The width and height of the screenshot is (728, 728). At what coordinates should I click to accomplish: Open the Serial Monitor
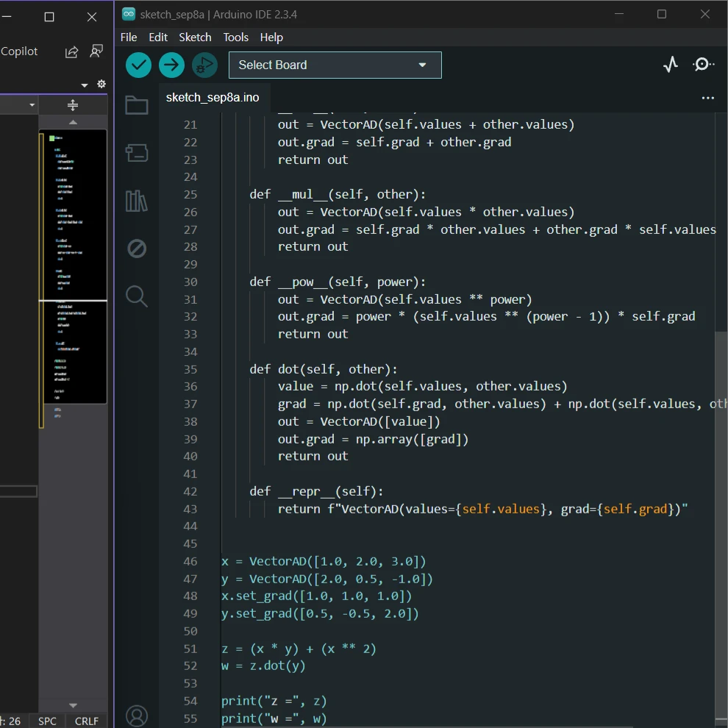[x=703, y=65]
